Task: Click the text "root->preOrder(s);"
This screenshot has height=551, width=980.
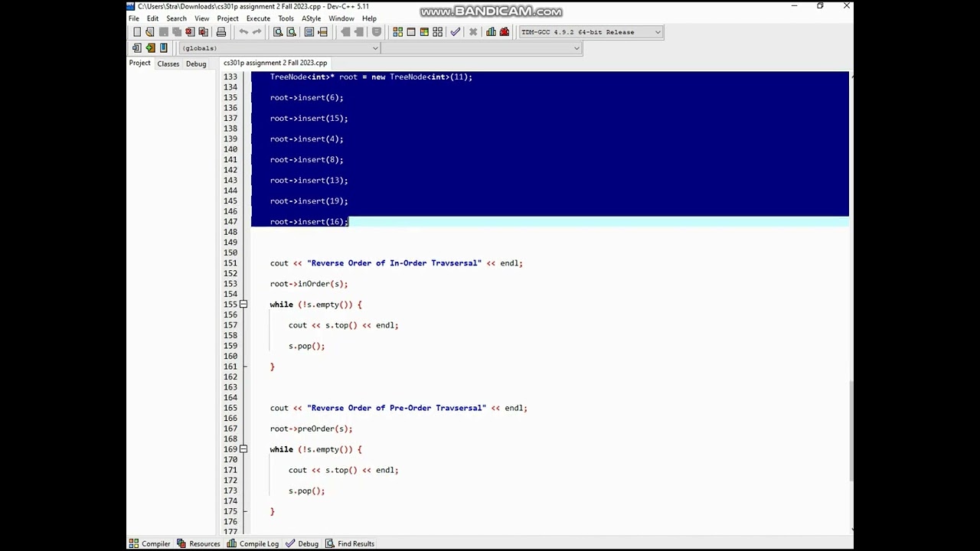Action: pos(311,429)
